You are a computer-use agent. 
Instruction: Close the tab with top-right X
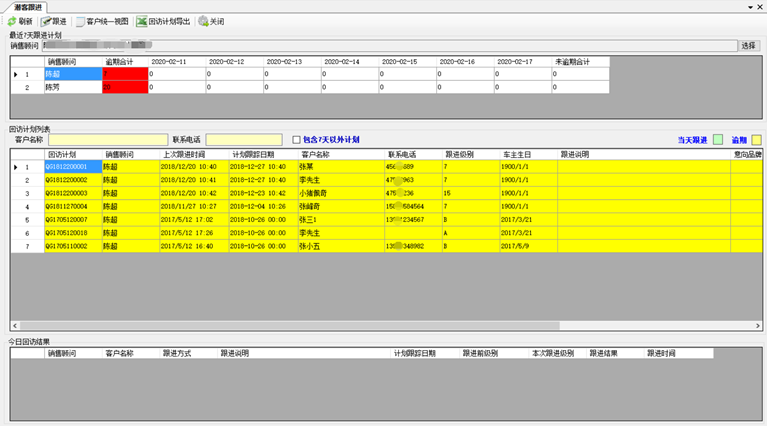[760, 6]
